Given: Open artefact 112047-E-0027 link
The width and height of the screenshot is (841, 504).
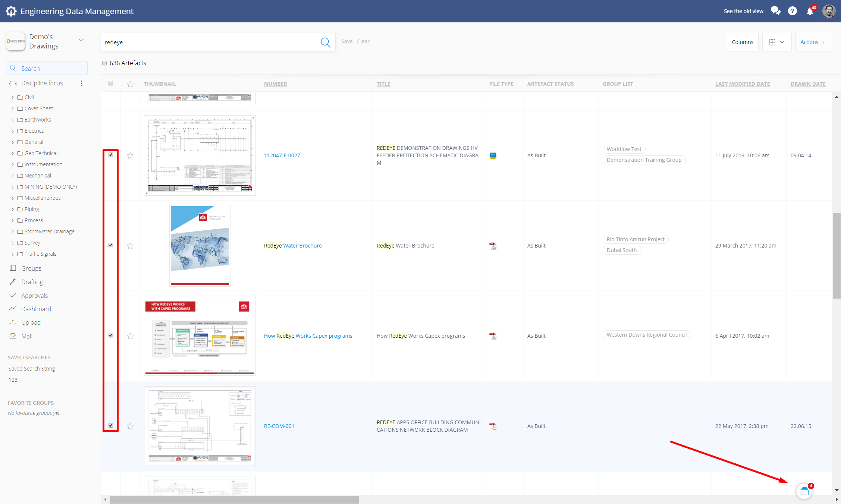Looking at the screenshot, I should [282, 155].
